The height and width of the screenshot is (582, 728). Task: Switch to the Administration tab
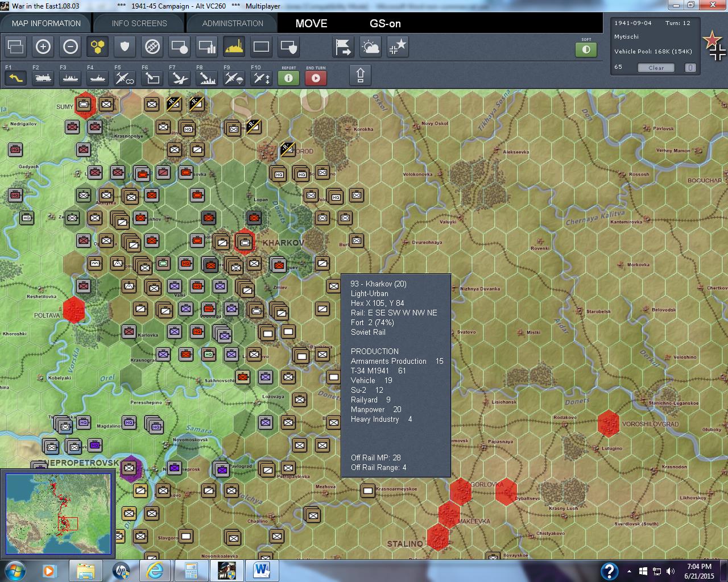tap(233, 23)
